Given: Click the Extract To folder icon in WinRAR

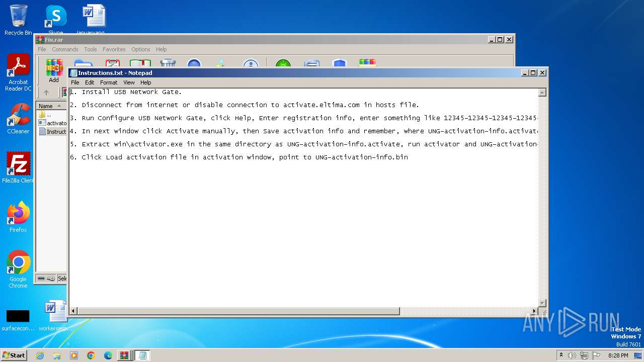Looking at the screenshot, I should click(x=83, y=63).
